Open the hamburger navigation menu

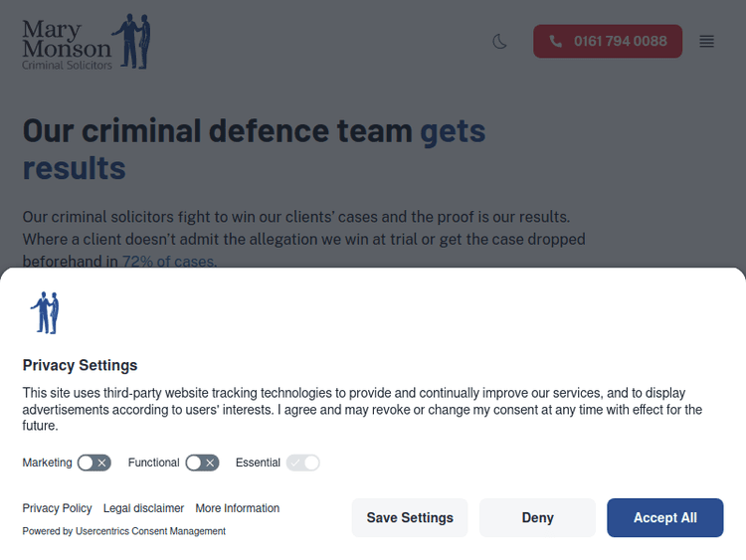[706, 42]
